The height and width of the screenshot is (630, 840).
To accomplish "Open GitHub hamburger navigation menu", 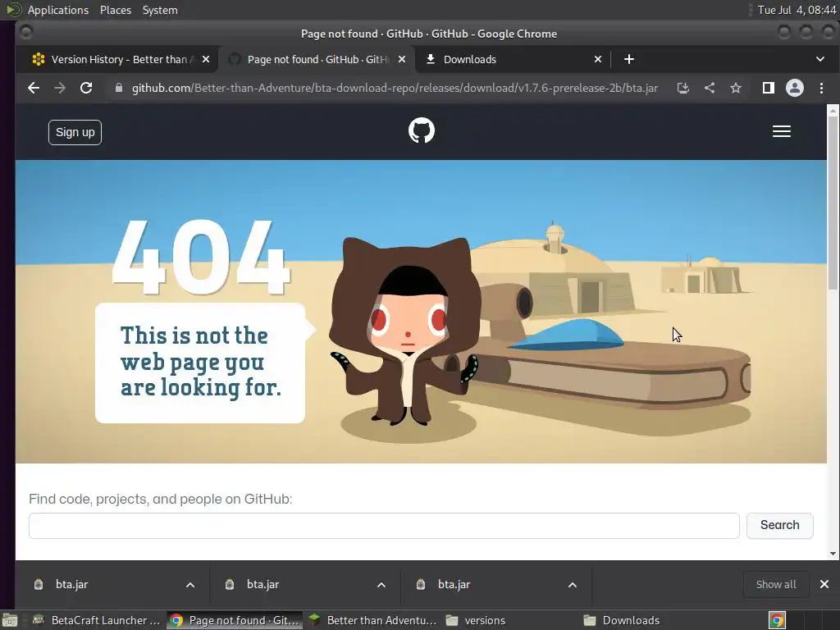I will click(782, 131).
